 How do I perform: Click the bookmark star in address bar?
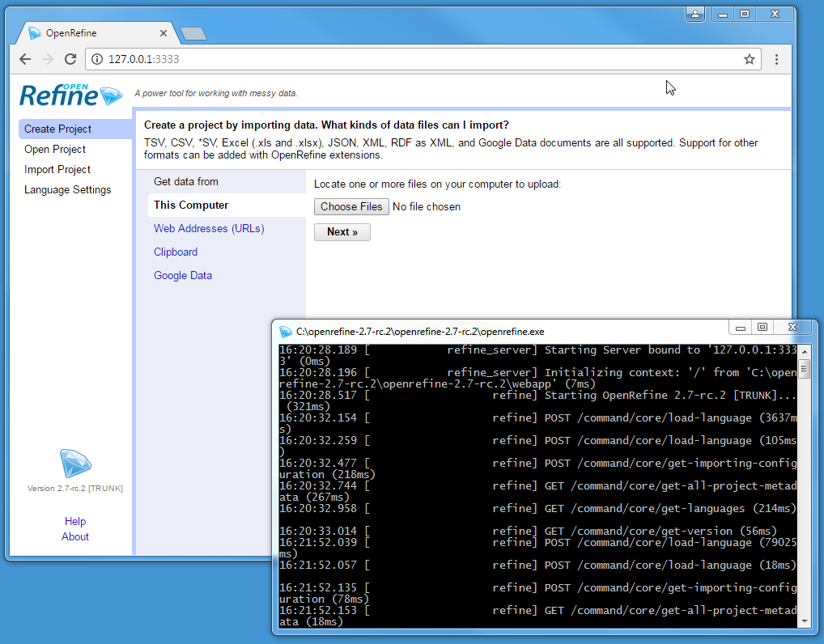pos(750,59)
